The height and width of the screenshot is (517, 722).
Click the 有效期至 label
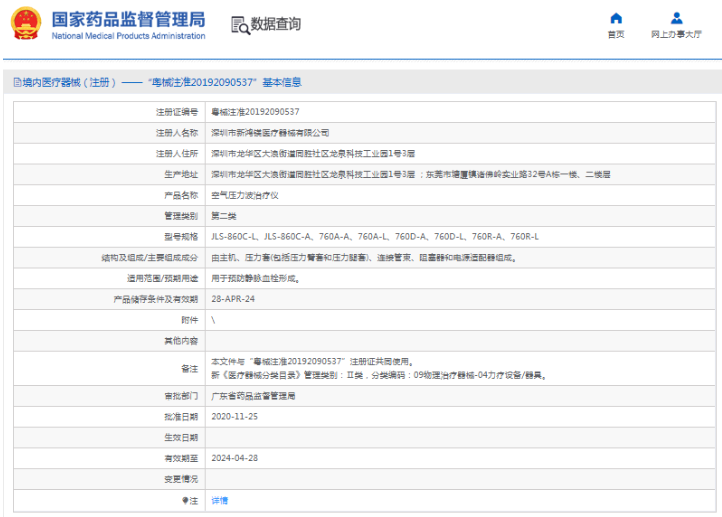pyautogui.click(x=181, y=459)
